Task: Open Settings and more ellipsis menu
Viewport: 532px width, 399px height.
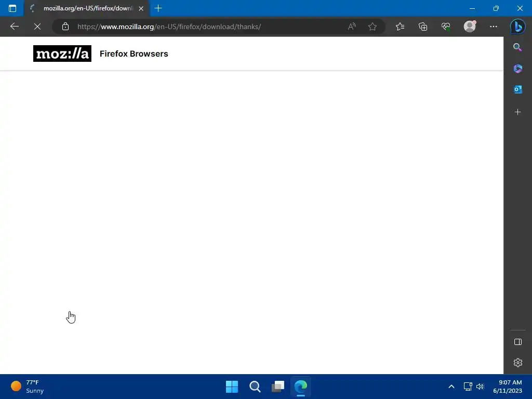Action: coord(494,26)
